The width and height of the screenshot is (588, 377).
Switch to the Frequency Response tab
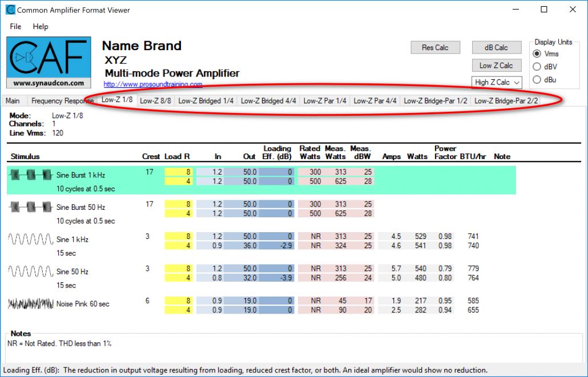(x=62, y=101)
